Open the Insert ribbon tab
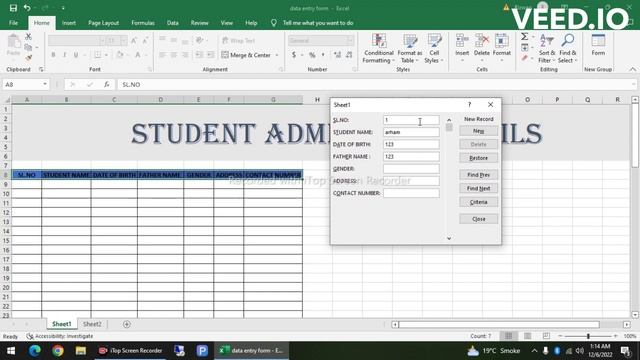This screenshot has height=360, width=640. coord(69,23)
